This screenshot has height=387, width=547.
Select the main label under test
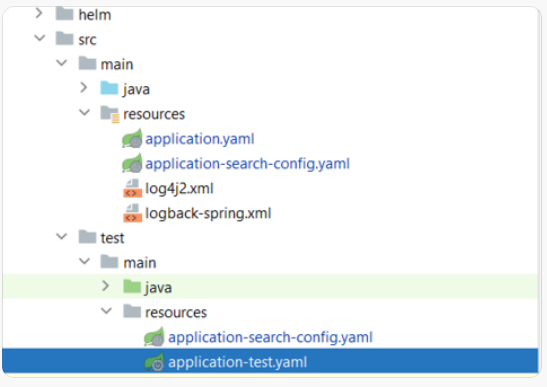click(140, 263)
